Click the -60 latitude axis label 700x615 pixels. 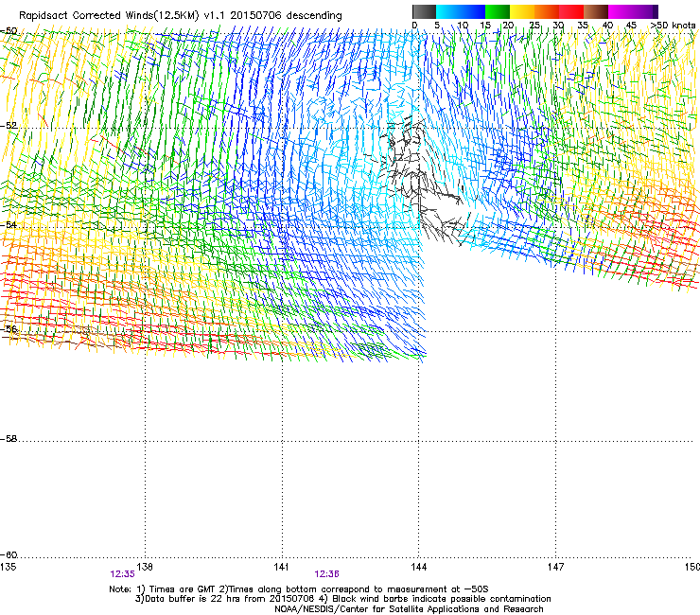[x=9, y=554]
